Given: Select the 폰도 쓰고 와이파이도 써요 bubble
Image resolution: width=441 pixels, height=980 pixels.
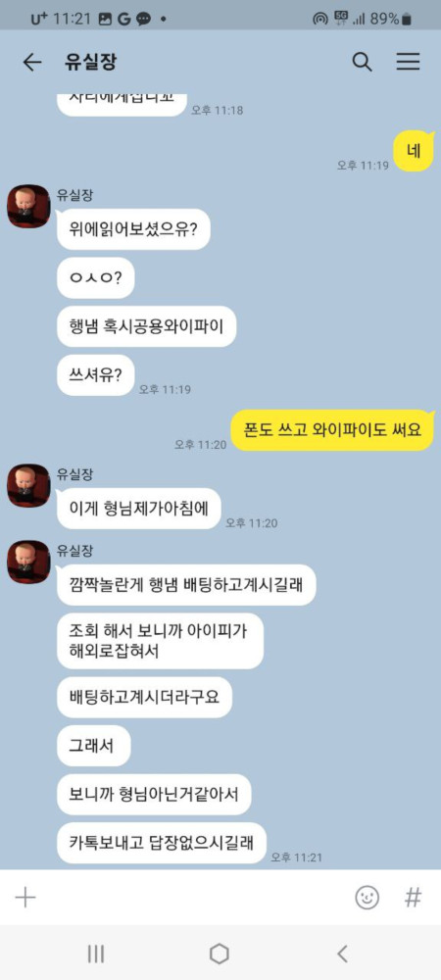Looking at the screenshot, I should 332,430.
